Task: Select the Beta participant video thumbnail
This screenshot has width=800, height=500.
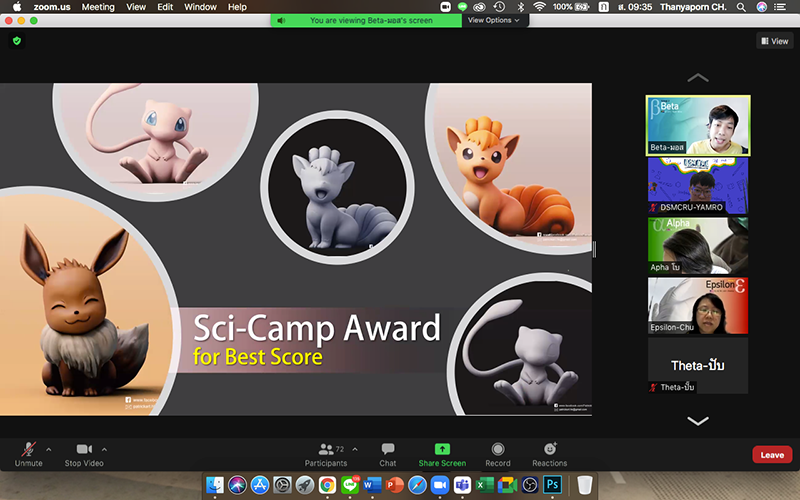Action: pos(698,126)
